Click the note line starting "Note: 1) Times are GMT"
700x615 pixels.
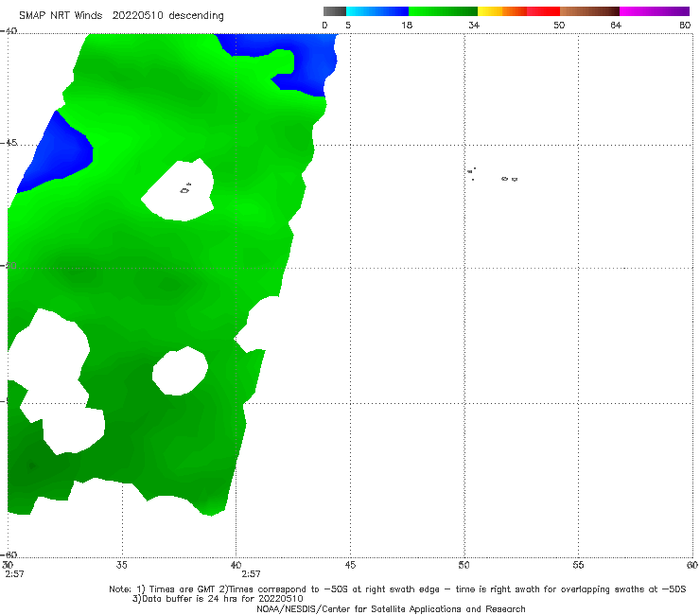pos(397,589)
